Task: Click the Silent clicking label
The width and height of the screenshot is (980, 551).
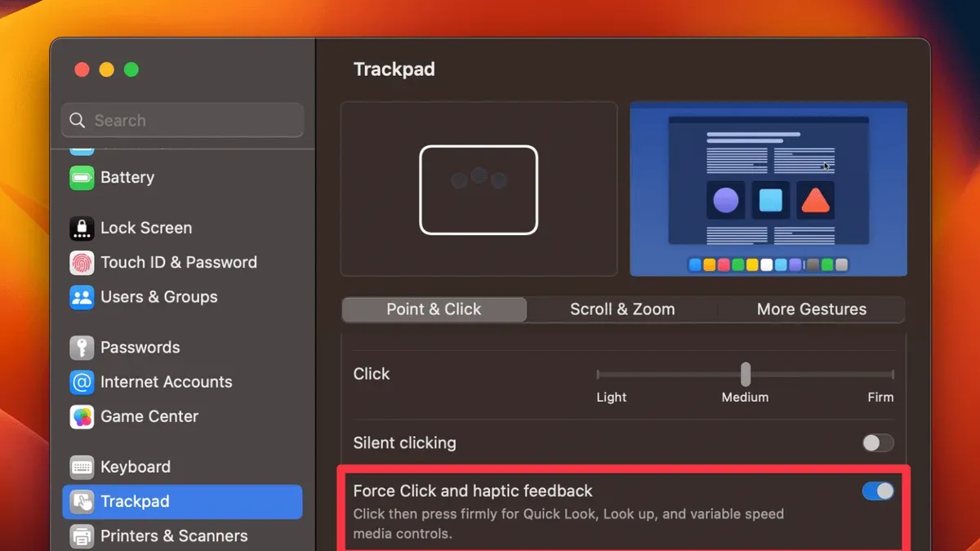Action: pyautogui.click(x=404, y=443)
